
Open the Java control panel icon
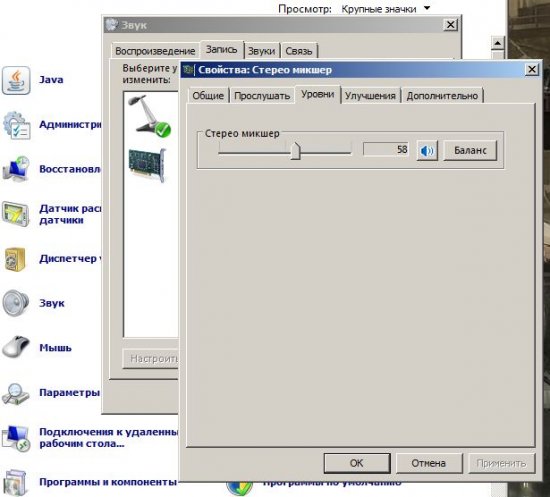[16, 80]
